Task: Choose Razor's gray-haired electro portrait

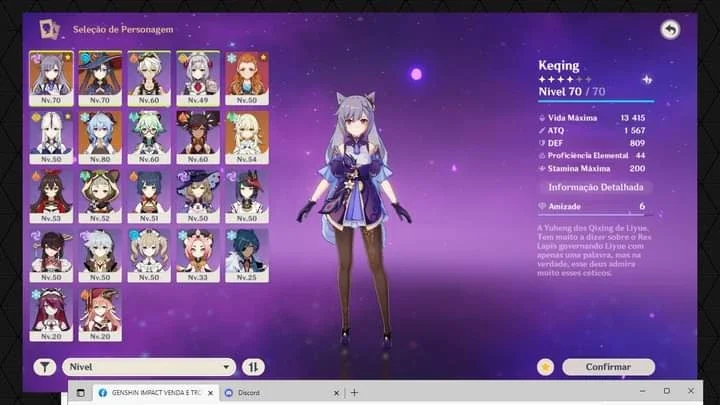Action: pyautogui.click(x=100, y=256)
